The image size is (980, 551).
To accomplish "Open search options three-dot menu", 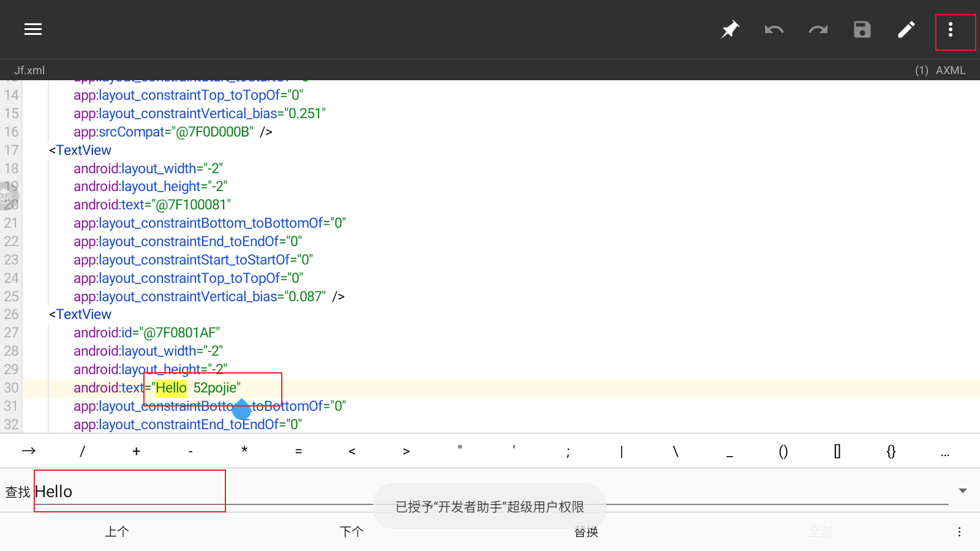I will pos(959,532).
